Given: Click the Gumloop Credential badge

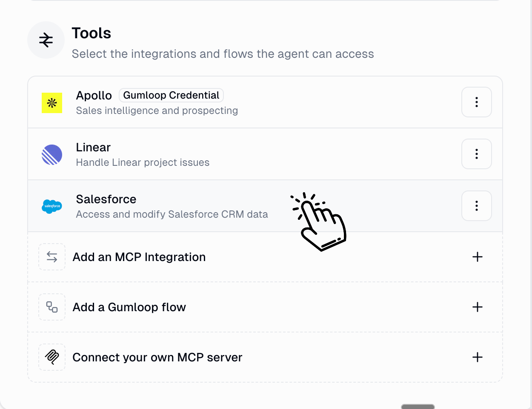Looking at the screenshot, I should [x=171, y=95].
